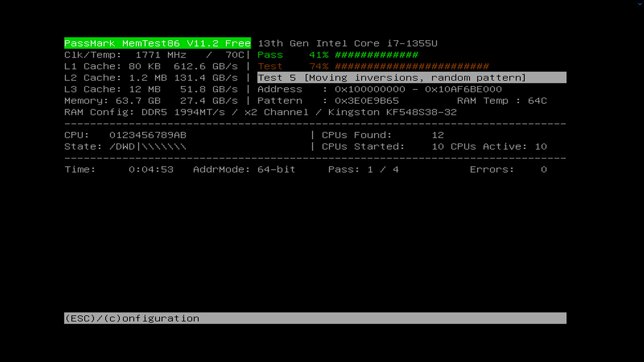644x362 pixels.
Task: Click the Address range value
Action: [418, 89]
